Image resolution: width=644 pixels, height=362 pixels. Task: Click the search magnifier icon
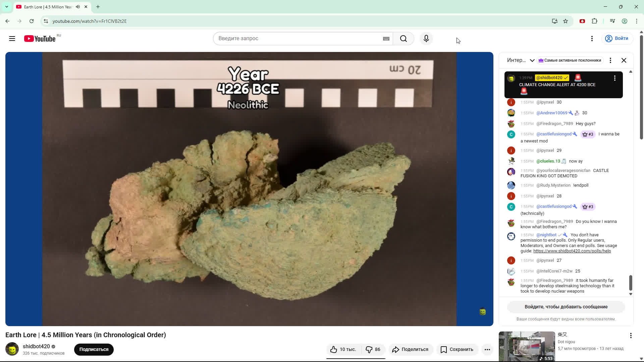tap(404, 38)
